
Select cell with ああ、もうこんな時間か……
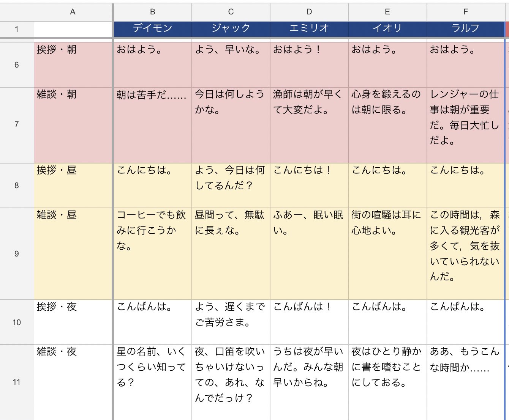click(x=466, y=382)
